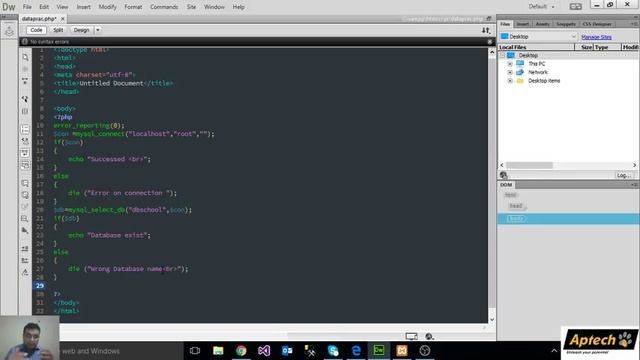Switch to the Assets panel tab

(542, 24)
